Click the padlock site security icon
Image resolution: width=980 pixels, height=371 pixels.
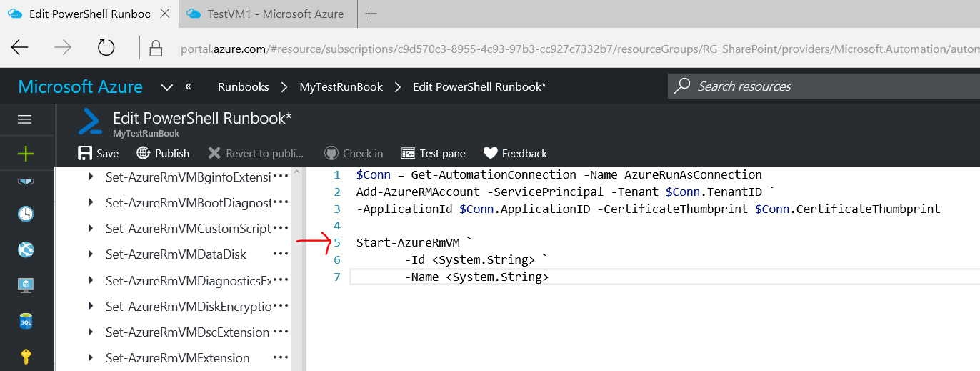coord(155,49)
